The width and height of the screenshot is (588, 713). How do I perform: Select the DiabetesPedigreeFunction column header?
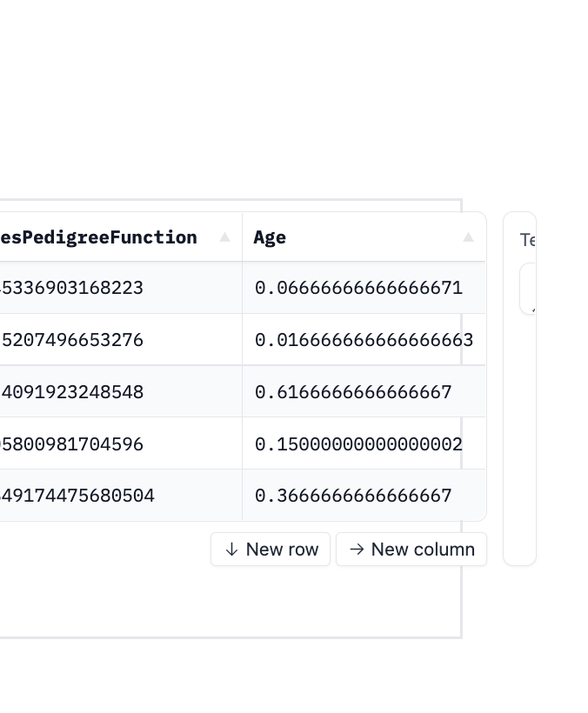[98, 237]
